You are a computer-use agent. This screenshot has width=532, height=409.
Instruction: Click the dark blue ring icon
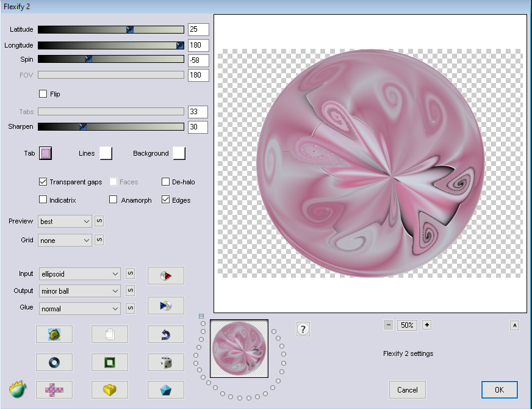[54, 362]
